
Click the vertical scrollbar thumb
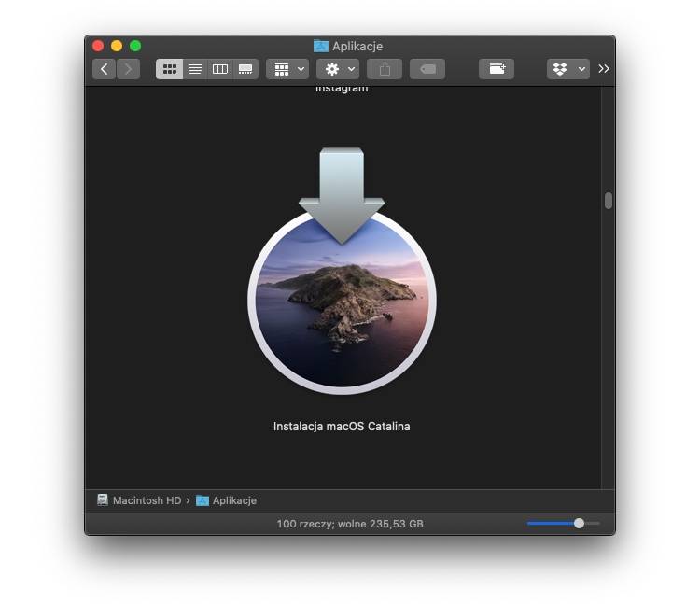(608, 201)
